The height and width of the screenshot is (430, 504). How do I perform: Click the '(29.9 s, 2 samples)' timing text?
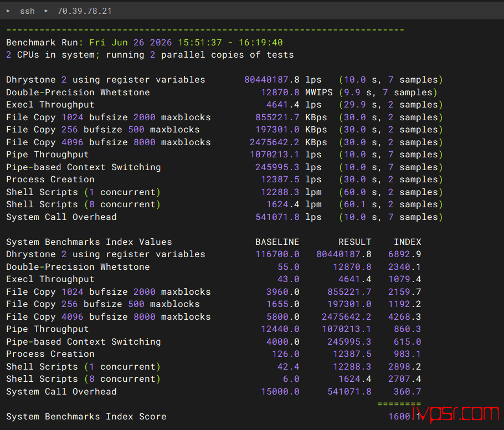pos(391,105)
